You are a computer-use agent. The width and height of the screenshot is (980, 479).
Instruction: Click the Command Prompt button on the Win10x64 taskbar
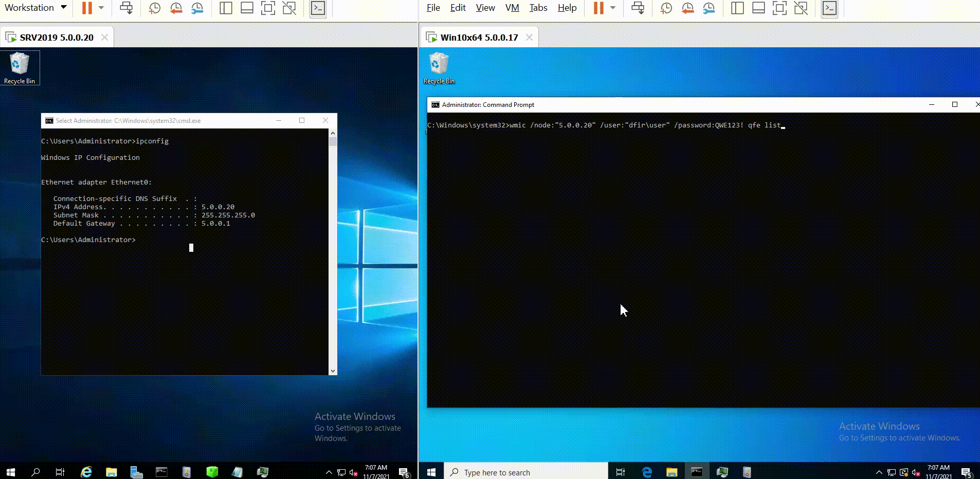[x=697, y=472]
